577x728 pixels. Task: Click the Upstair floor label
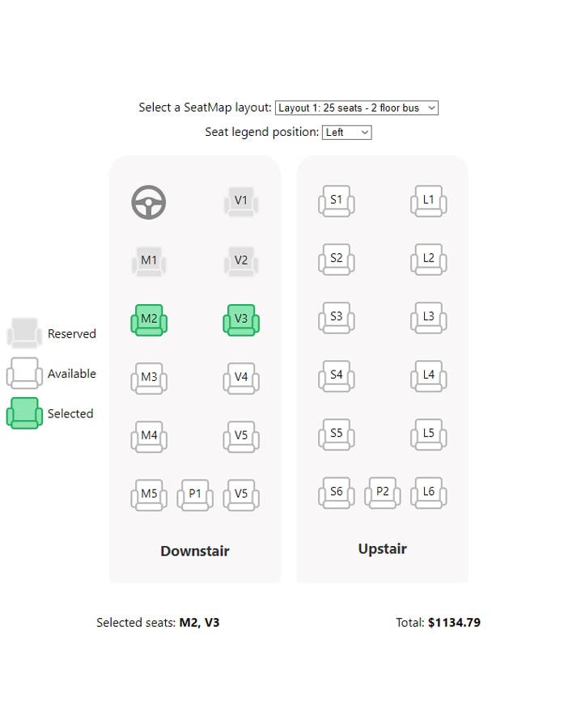(x=382, y=548)
